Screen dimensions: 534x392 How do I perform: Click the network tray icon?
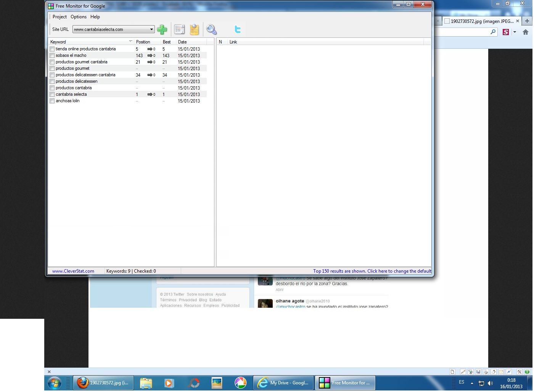click(x=481, y=383)
